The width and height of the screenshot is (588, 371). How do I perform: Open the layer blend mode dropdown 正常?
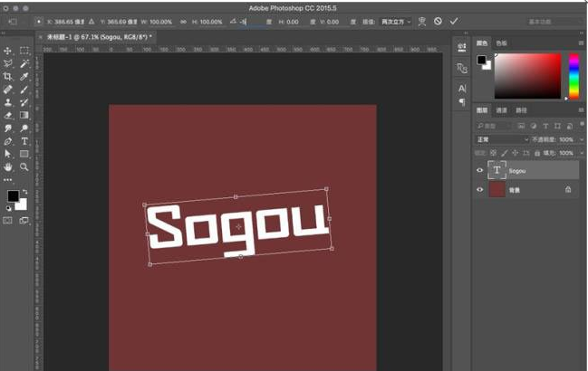[502, 139]
